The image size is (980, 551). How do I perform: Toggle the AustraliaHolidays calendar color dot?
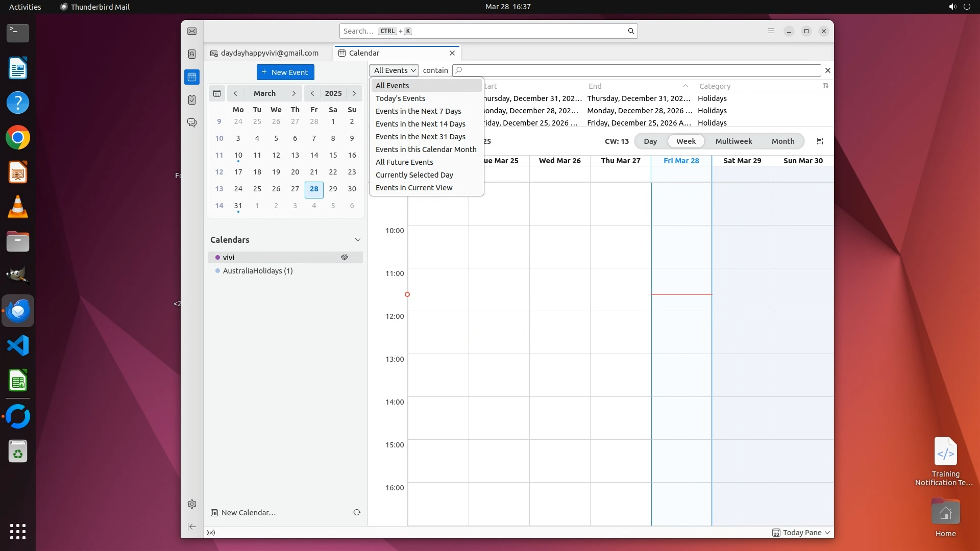pos(218,271)
